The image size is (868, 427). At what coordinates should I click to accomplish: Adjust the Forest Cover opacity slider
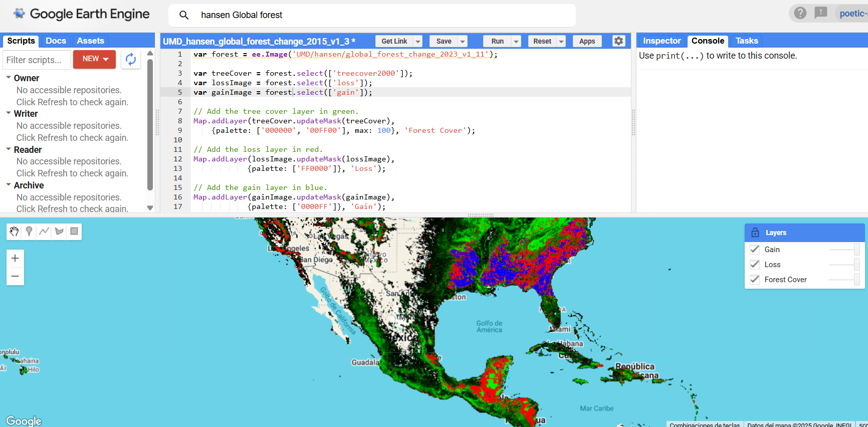click(844, 279)
